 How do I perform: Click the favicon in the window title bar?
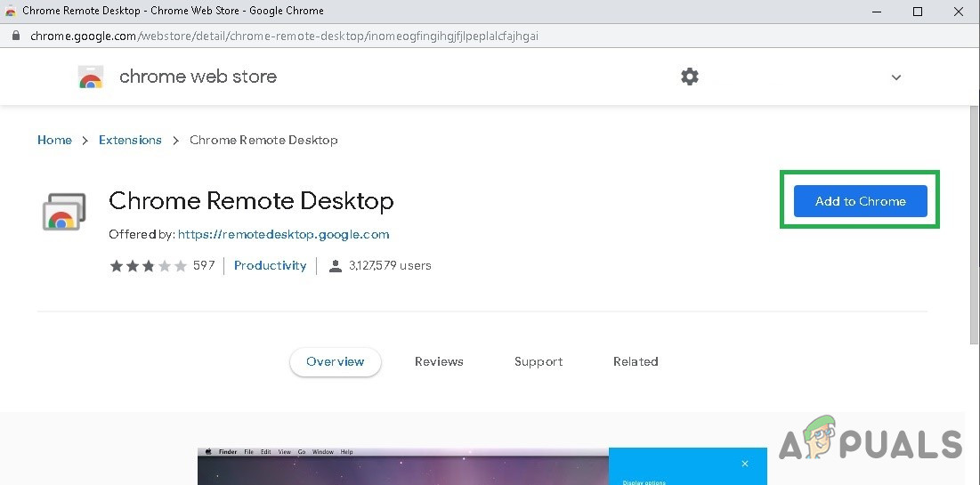11,12
